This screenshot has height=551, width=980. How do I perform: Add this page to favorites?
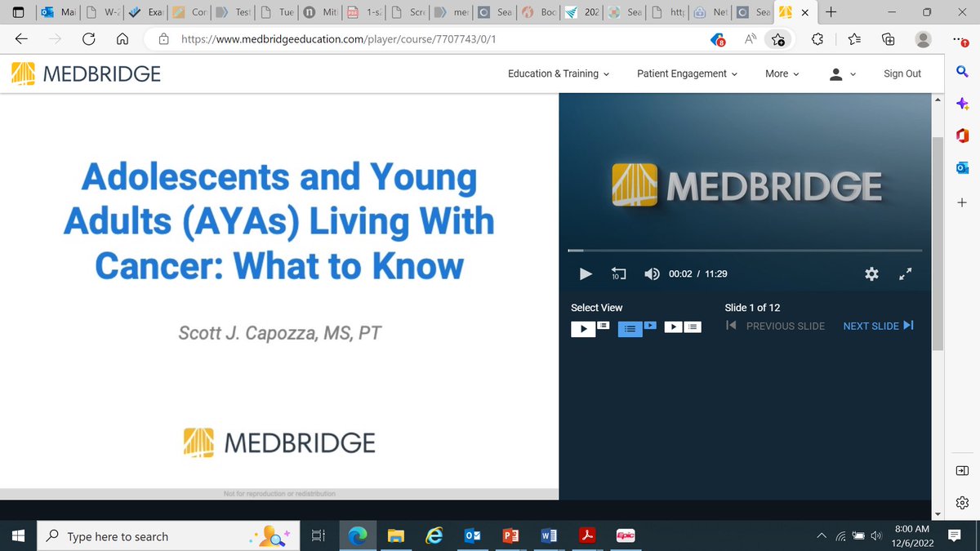778,39
